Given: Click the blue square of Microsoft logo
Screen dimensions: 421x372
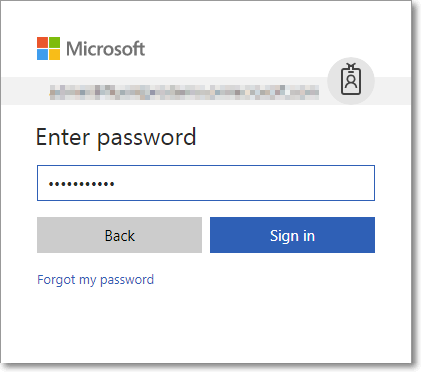Looking at the screenshot, I should pyautogui.click(x=42, y=55).
